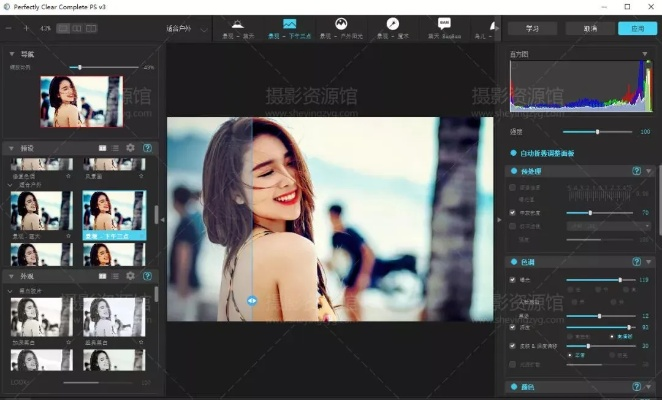Click the 取消 cancel button
Image resolution: width=662 pixels, height=400 pixels.
pyautogui.click(x=582, y=29)
